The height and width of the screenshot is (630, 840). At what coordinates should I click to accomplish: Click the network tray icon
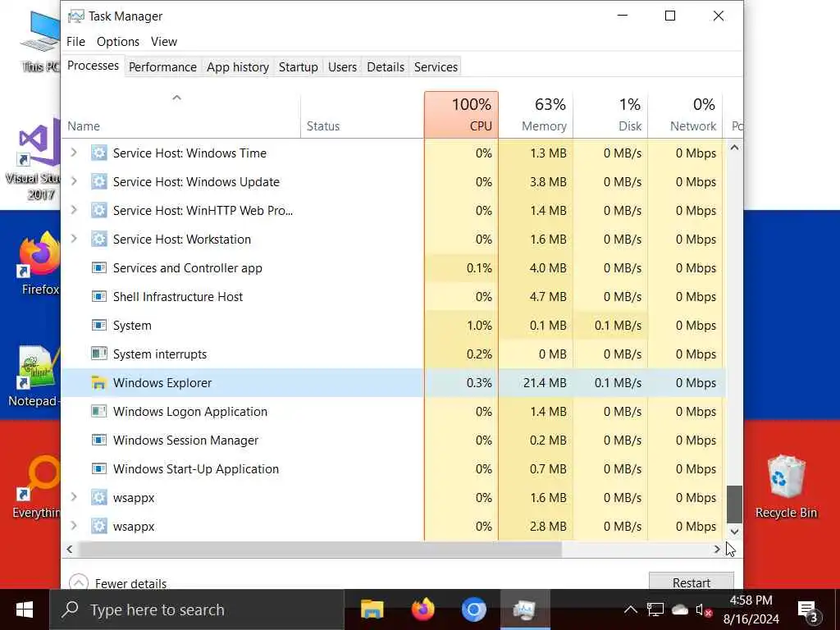click(x=655, y=609)
